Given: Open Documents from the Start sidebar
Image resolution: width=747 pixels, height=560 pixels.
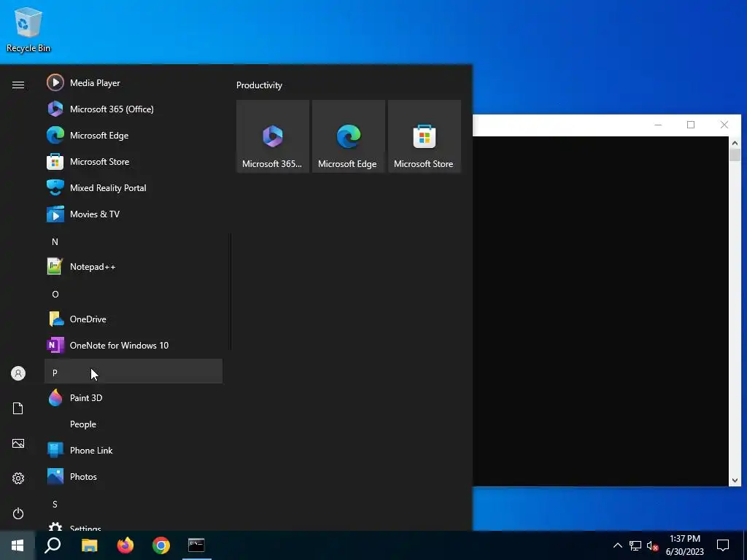Looking at the screenshot, I should click(18, 408).
